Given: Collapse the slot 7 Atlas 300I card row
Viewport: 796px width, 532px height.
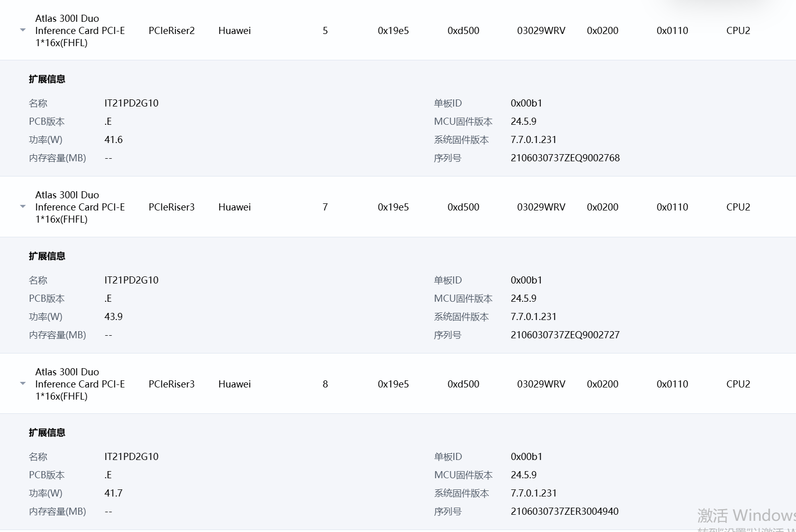Looking at the screenshot, I should pyautogui.click(x=23, y=207).
